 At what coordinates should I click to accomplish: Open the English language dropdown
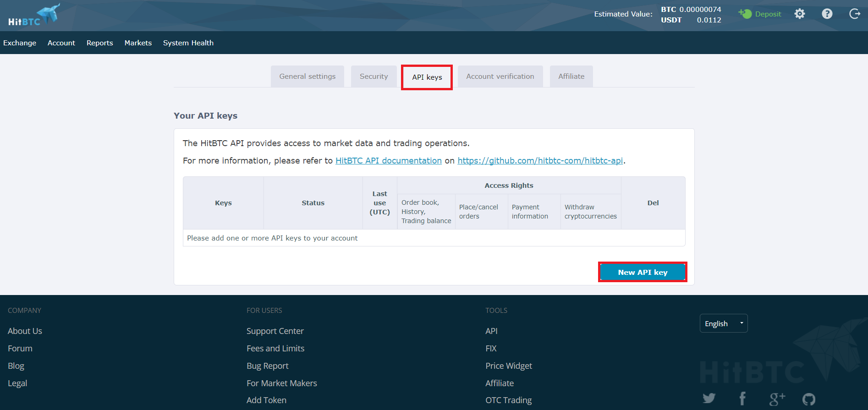pos(724,323)
